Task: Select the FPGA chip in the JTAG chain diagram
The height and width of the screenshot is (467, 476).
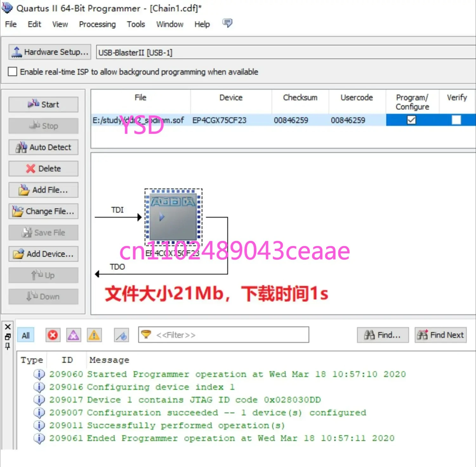Action: [x=173, y=217]
